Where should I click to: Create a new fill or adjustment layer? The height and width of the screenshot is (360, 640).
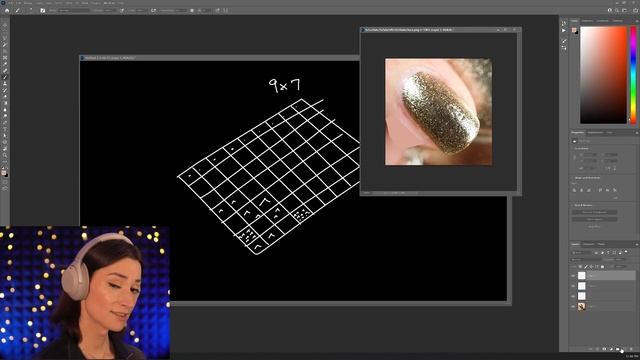(x=611, y=349)
